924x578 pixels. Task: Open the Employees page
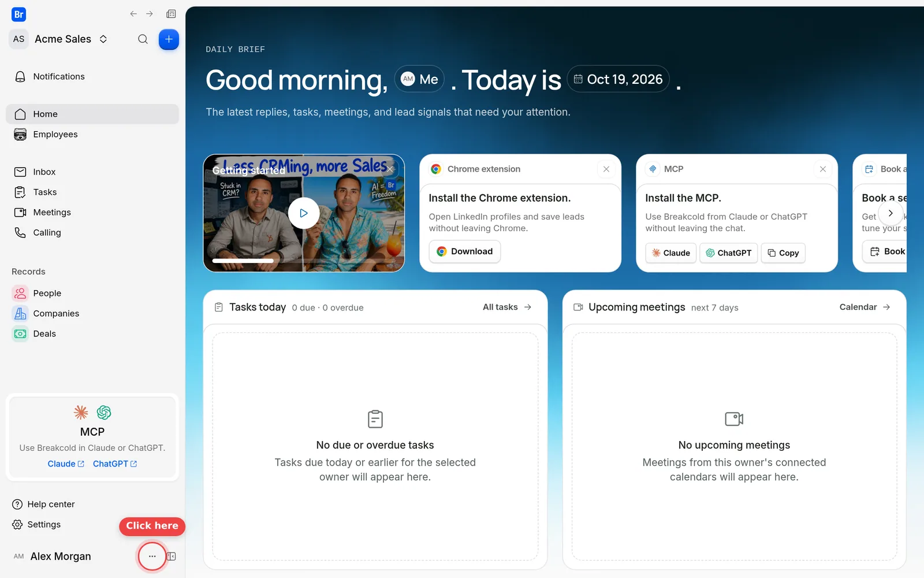pyautogui.click(x=92, y=134)
